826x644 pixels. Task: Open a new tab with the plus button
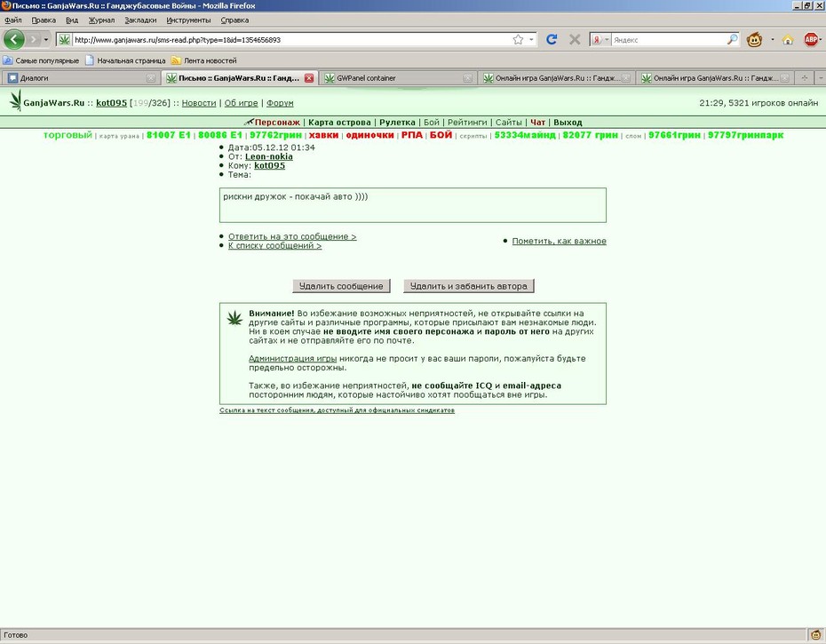805,78
